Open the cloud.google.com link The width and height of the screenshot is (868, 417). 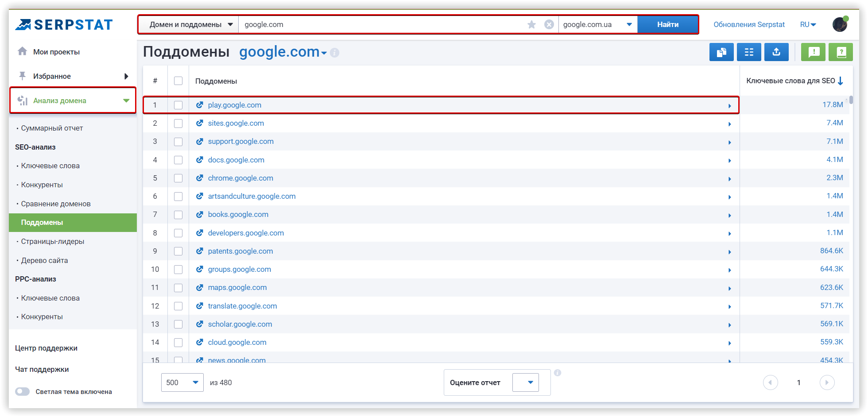237,342
